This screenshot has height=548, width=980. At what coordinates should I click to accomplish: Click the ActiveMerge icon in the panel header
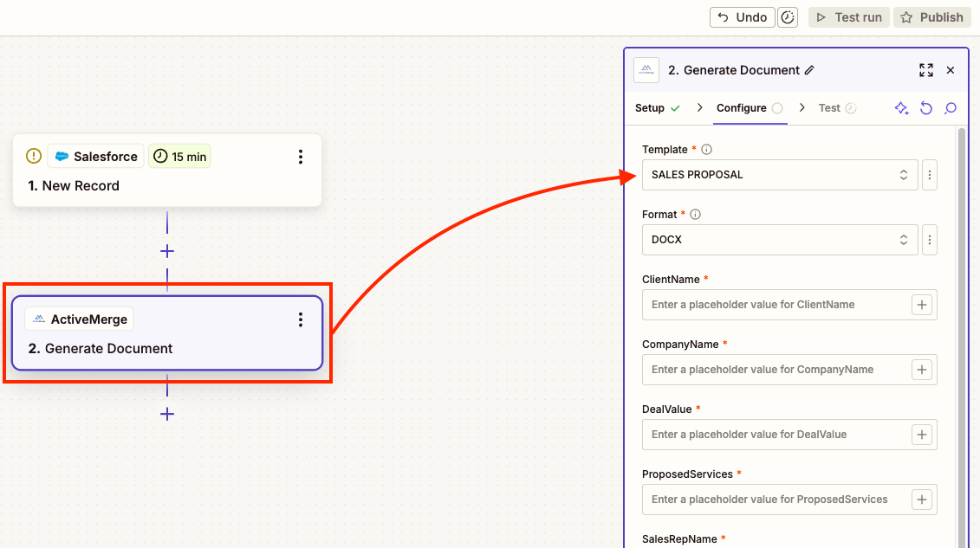pyautogui.click(x=646, y=70)
